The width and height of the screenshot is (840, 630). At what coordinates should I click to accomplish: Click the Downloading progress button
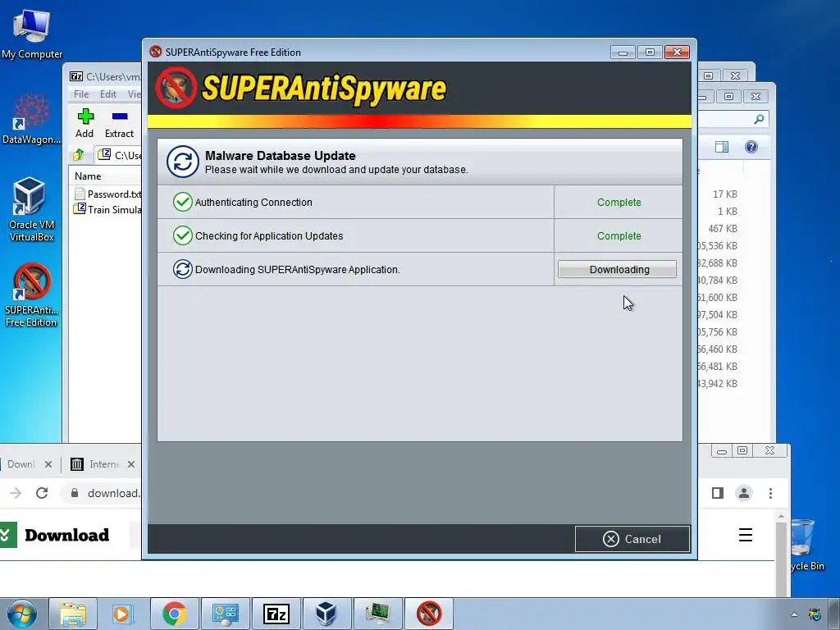(x=617, y=269)
